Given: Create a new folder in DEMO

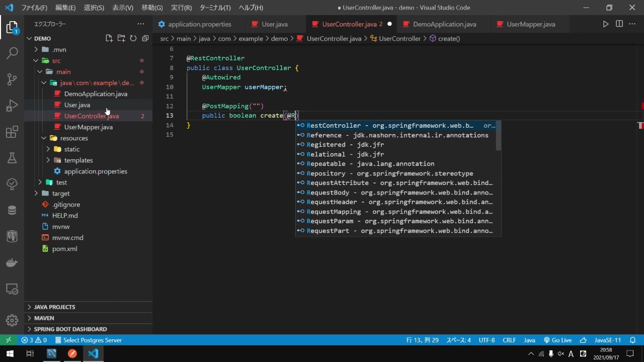Looking at the screenshot, I should coord(121,38).
